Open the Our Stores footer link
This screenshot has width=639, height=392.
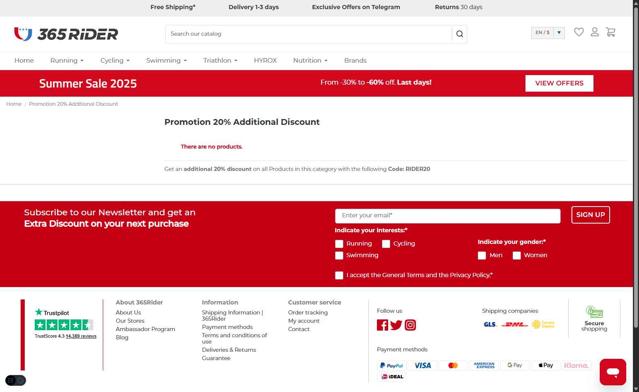pyautogui.click(x=130, y=321)
